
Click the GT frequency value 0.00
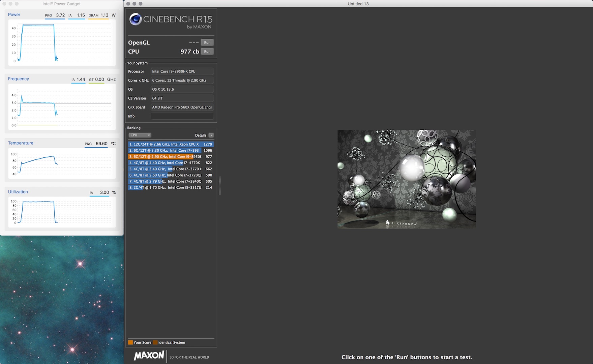tap(99, 80)
